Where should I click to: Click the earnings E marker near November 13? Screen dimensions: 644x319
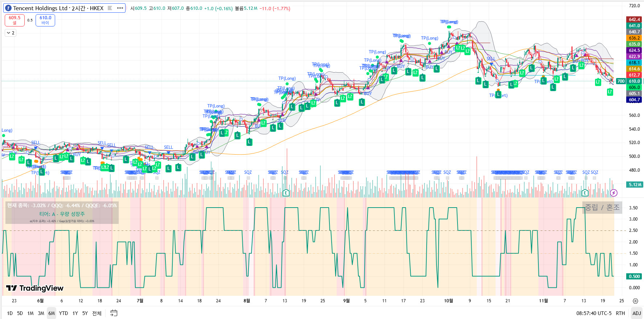[x=584, y=193]
